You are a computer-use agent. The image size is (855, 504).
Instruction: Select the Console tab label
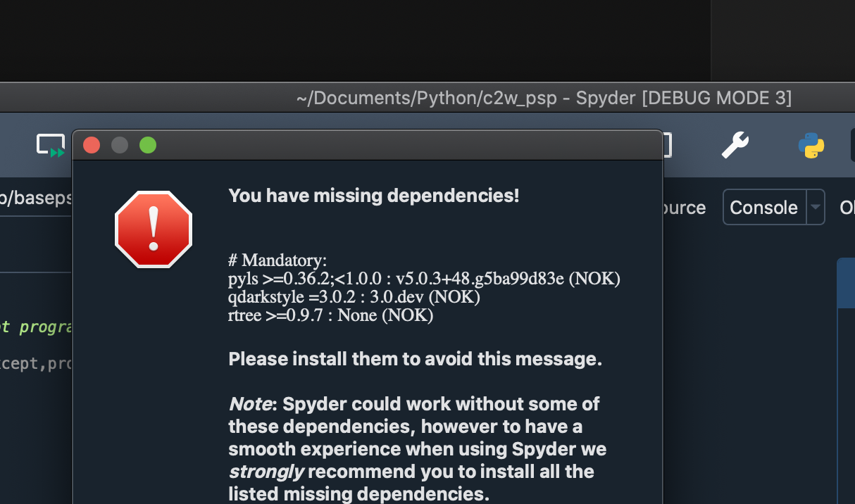[763, 207]
